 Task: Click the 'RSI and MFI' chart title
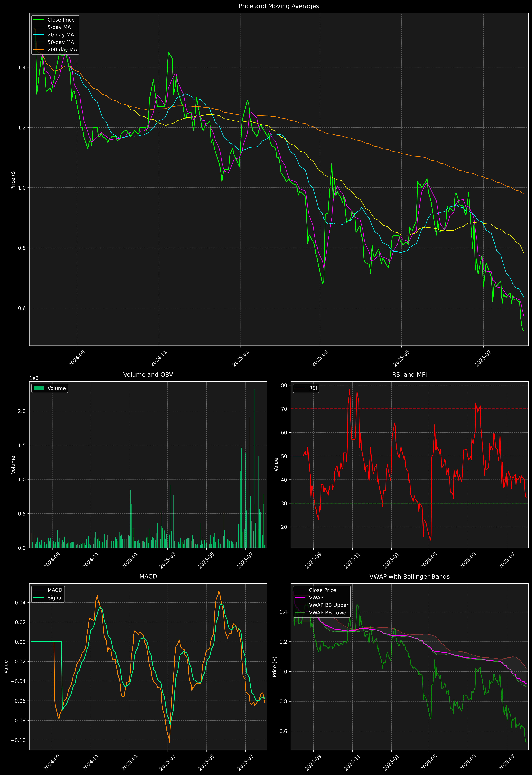(x=409, y=374)
